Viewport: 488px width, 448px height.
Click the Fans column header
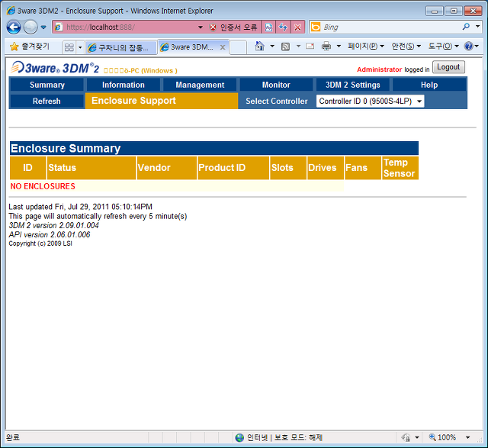pos(363,168)
